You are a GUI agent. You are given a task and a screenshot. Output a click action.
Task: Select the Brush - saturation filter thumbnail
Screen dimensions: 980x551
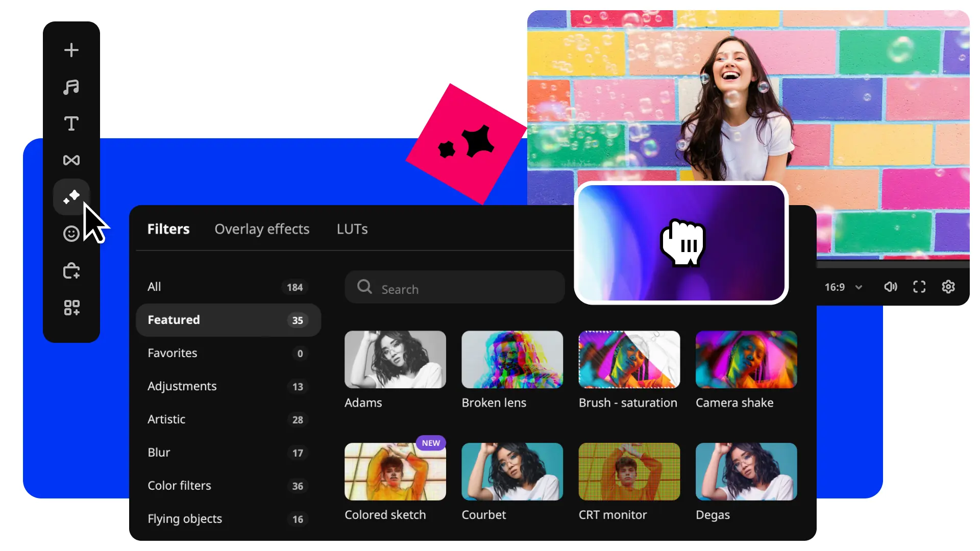[x=629, y=360]
